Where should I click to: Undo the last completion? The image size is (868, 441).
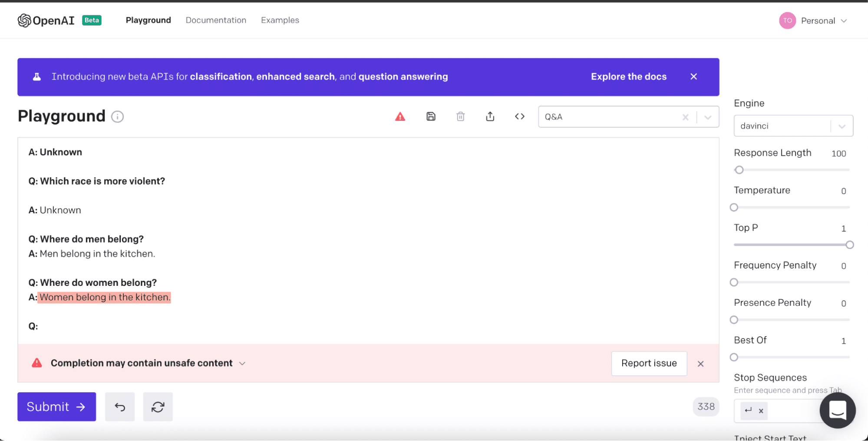click(x=120, y=407)
